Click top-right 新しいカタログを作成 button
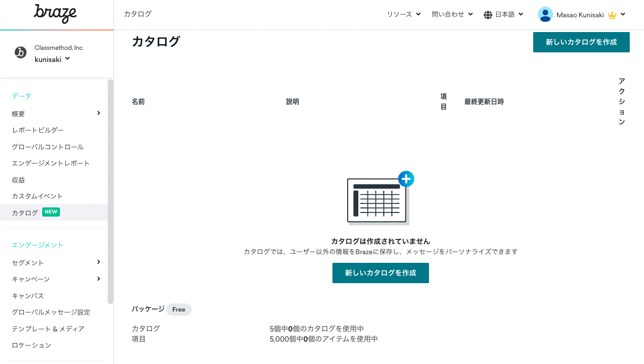Image resolution: width=644 pixels, height=364 pixels. pyautogui.click(x=581, y=42)
